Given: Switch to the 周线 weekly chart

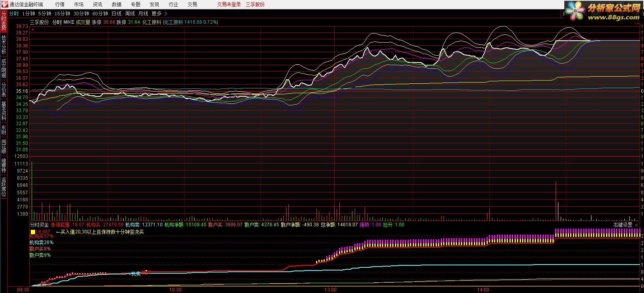Looking at the screenshot, I should 130,13.
